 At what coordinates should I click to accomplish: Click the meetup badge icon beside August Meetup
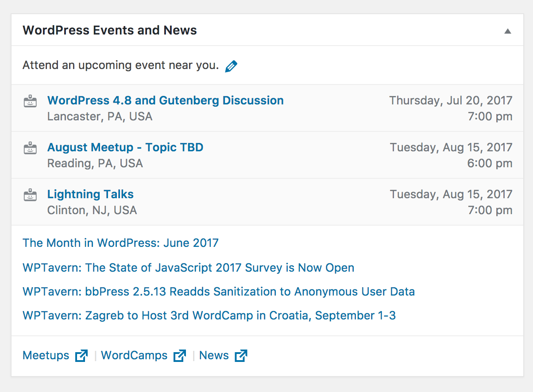[x=30, y=148]
